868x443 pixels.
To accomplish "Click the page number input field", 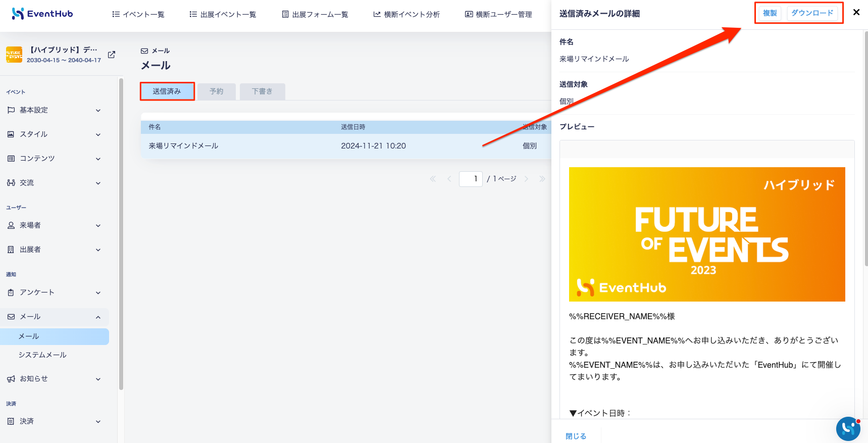I will (x=471, y=179).
